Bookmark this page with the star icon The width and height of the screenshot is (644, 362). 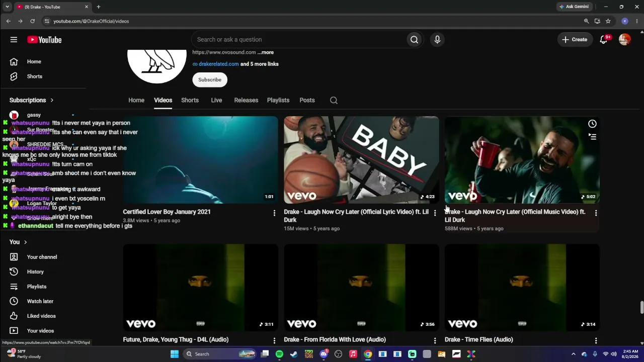click(x=608, y=21)
